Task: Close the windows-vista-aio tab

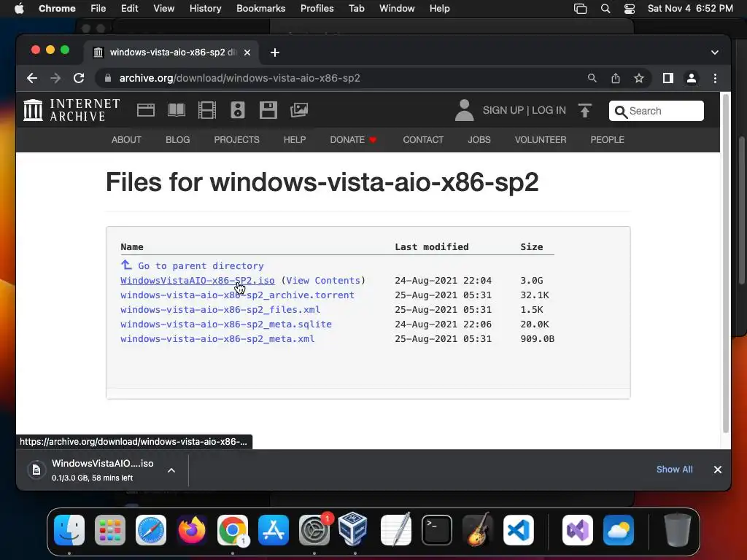Action: click(x=247, y=52)
